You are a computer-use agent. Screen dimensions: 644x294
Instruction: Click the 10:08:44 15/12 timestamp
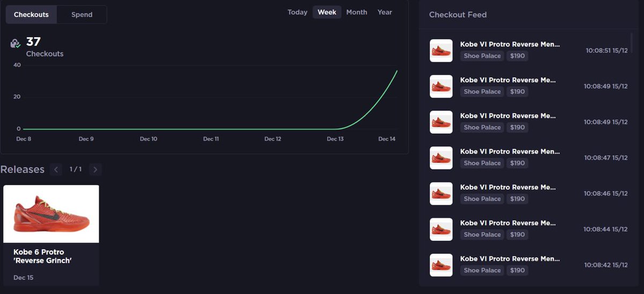pyautogui.click(x=606, y=229)
